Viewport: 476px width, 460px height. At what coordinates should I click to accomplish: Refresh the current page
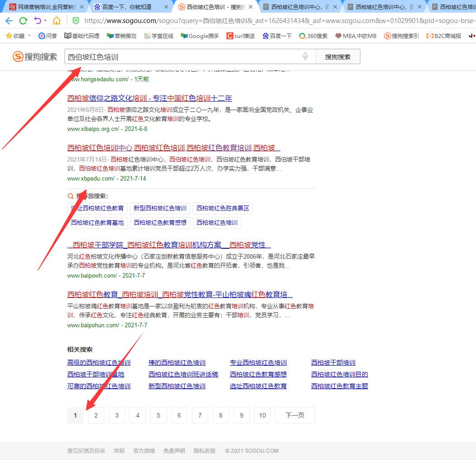coord(23,20)
